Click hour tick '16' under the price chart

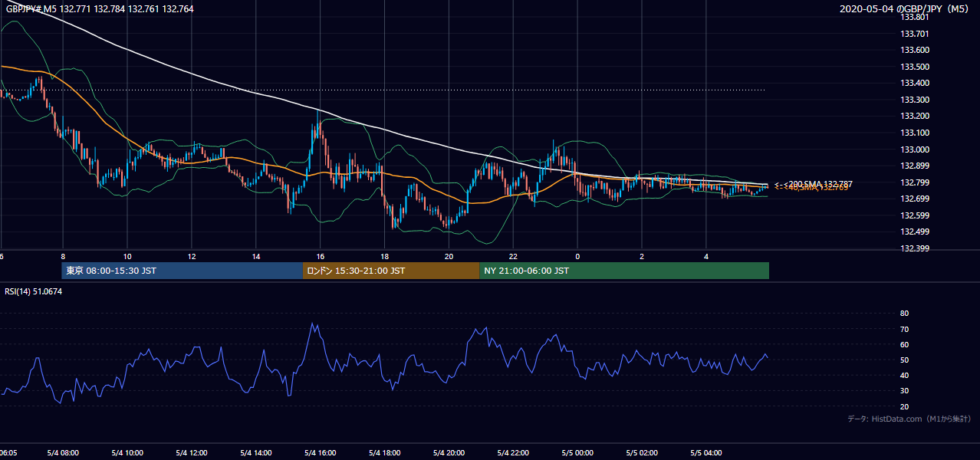pyautogui.click(x=321, y=256)
